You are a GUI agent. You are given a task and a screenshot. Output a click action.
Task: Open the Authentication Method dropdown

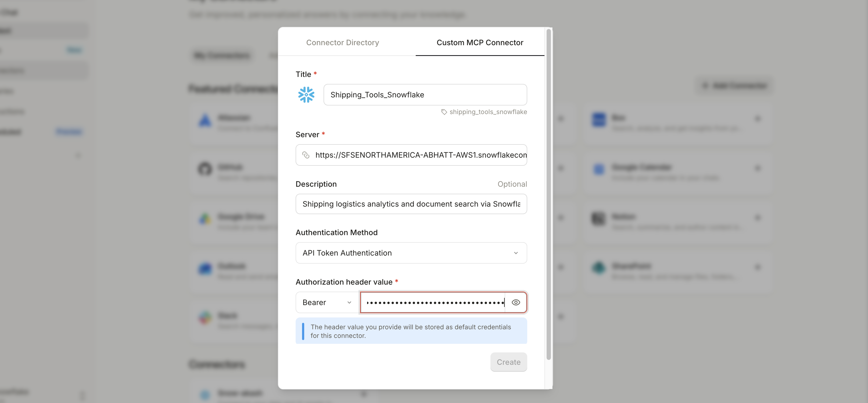(x=411, y=253)
